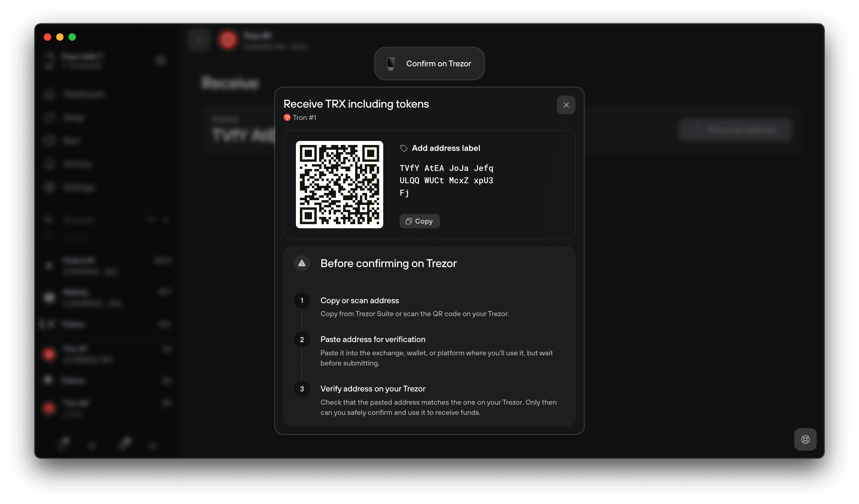Click the 'Receive TRX including tokens' title
859x504 pixels.
[356, 104]
